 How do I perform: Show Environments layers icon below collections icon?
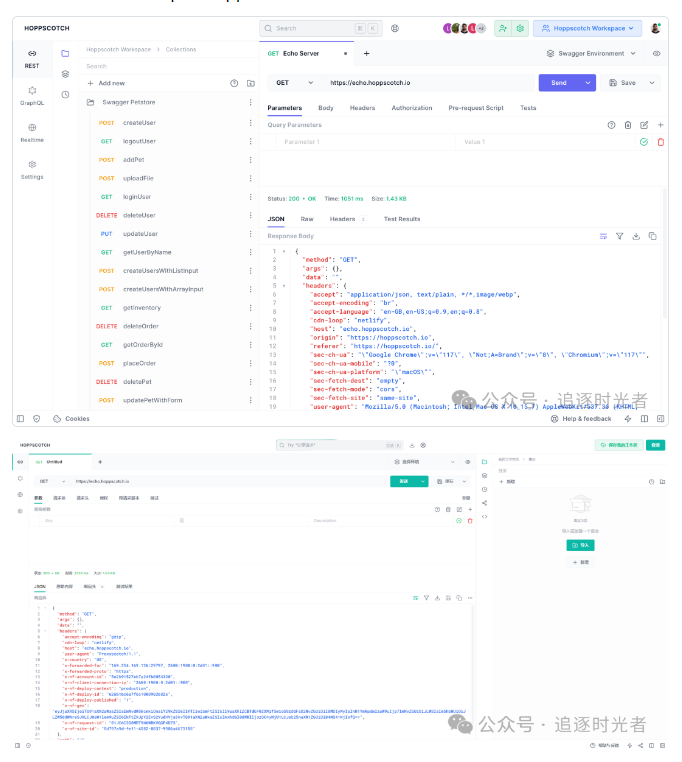65,74
